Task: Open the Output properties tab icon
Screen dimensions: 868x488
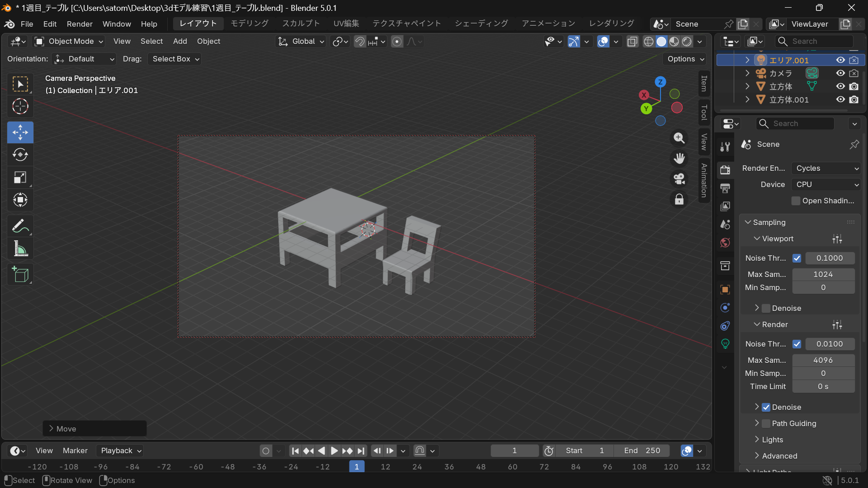Action: click(x=725, y=188)
